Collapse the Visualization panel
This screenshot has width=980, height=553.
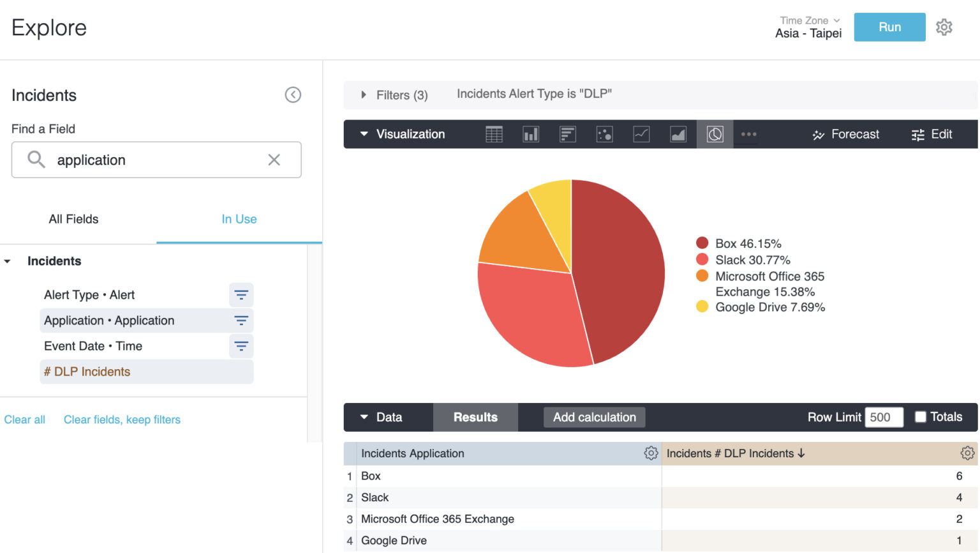(364, 134)
